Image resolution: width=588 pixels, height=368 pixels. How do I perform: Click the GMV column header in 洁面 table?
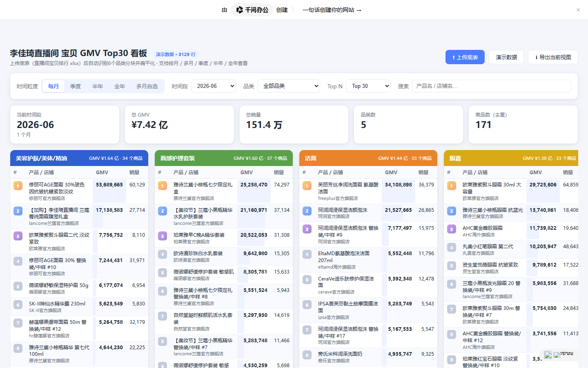[x=391, y=173]
